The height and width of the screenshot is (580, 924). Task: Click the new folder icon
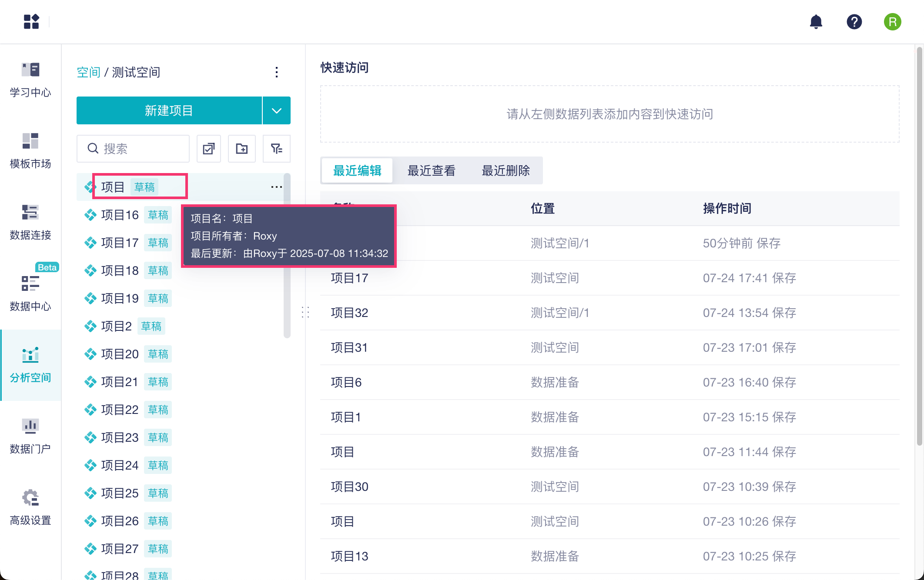click(242, 149)
